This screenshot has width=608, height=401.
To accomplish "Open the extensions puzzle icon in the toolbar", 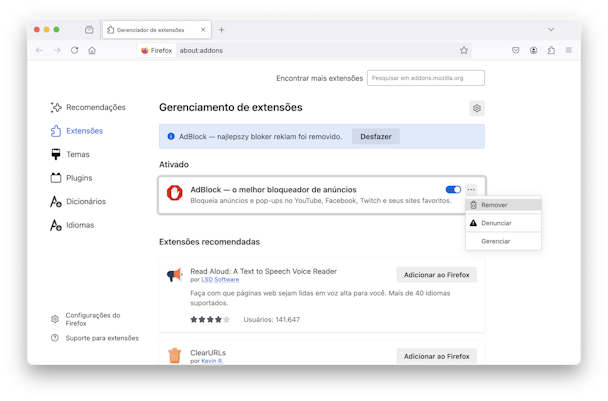I will click(551, 50).
